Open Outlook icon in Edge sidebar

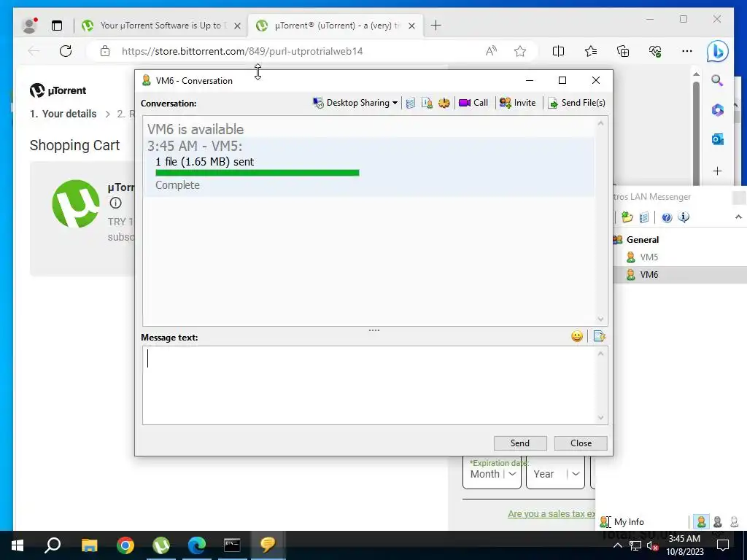pos(718,139)
